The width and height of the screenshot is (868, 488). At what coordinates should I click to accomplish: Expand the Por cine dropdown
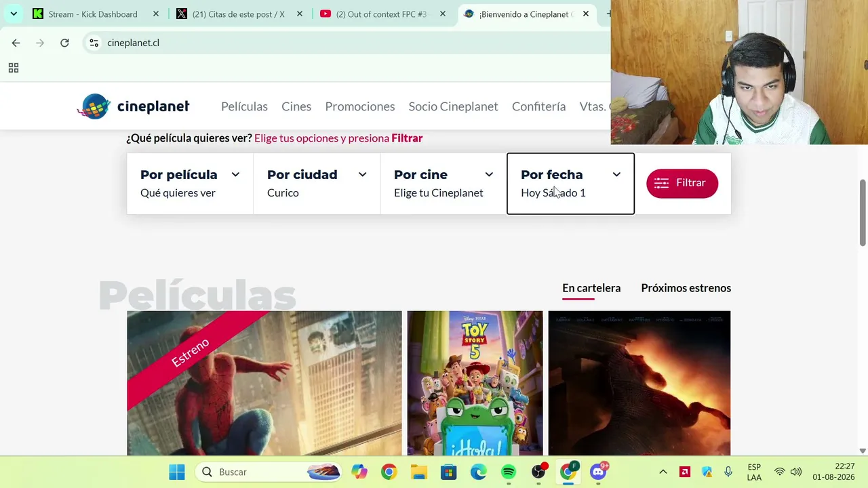[x=443, y=184]
